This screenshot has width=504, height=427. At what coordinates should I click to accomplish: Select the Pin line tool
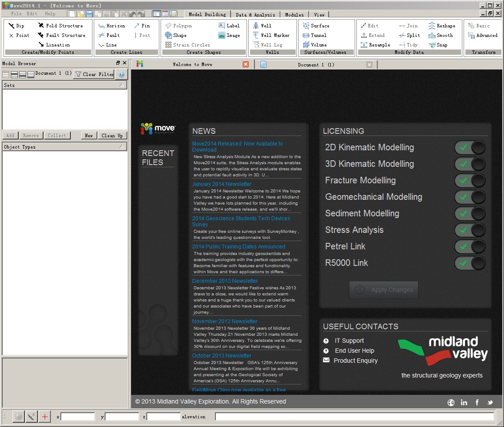pos(142,26)
